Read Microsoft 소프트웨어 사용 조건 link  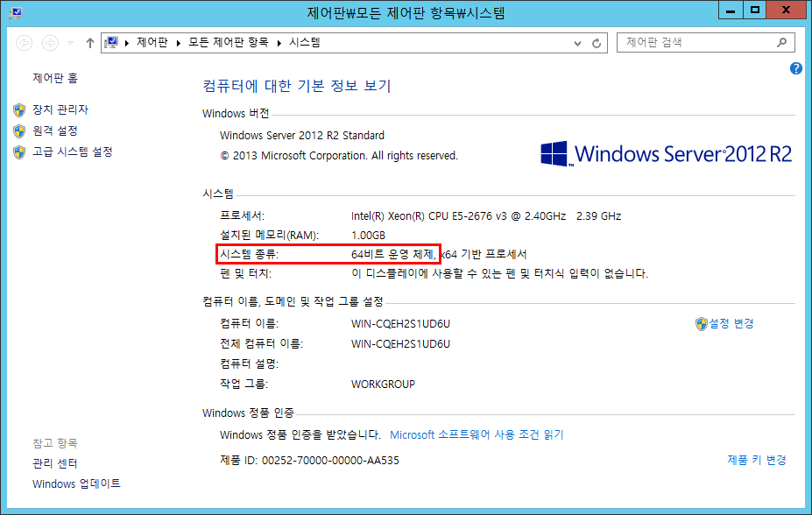click(x=477, y=434)
